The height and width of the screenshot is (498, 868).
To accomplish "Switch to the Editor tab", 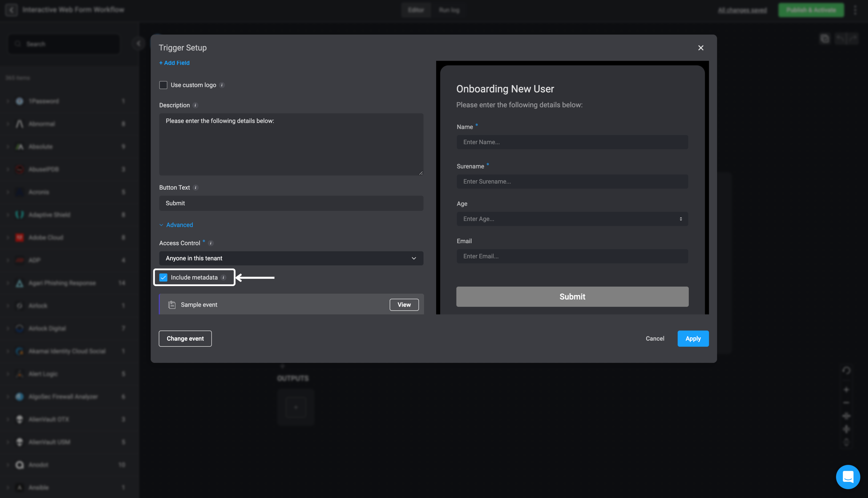I will tap(416, 10).
